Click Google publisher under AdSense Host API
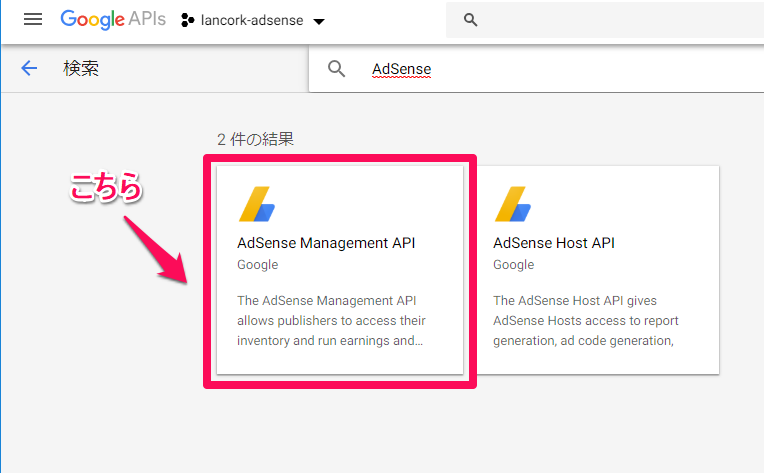Image resolution: width=764 pixels, height=473 pixels. (x=514, y=265)
